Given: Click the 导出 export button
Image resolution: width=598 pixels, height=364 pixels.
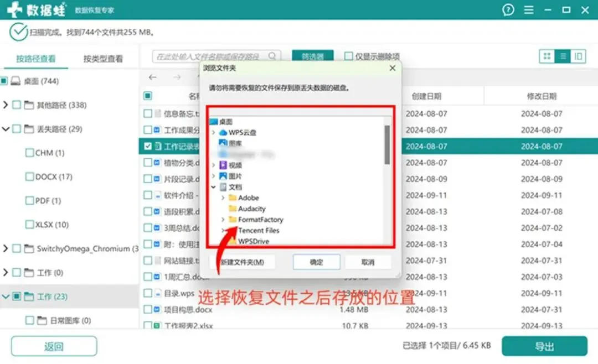Looking at the screenshot, I should coord(544,346).
